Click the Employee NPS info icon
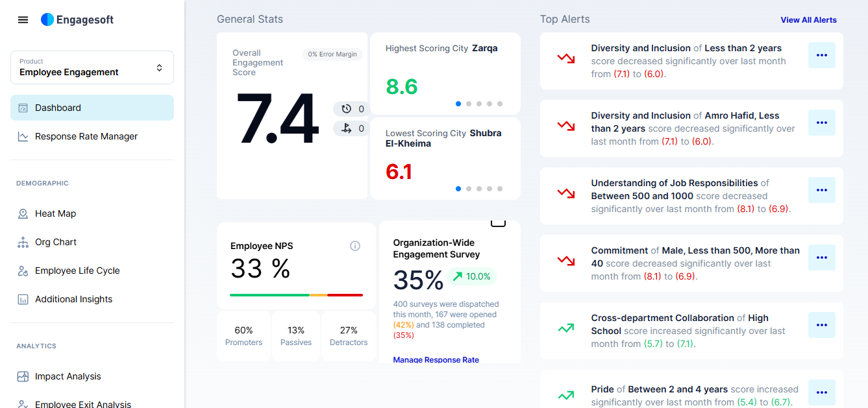 pos(355,246)
